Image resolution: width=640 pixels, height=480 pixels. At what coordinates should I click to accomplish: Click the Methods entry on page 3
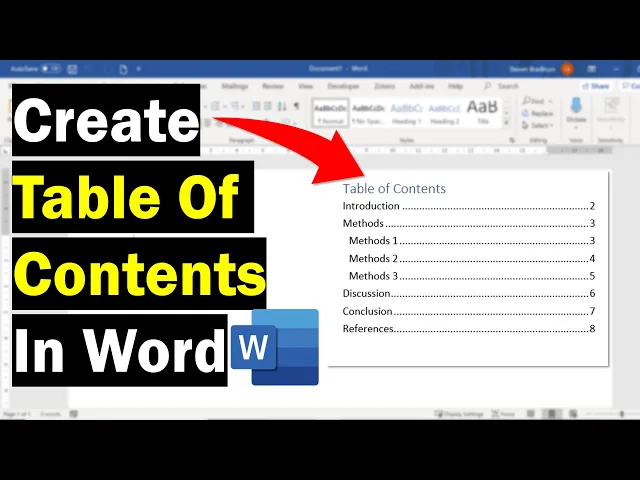[469, 223]
